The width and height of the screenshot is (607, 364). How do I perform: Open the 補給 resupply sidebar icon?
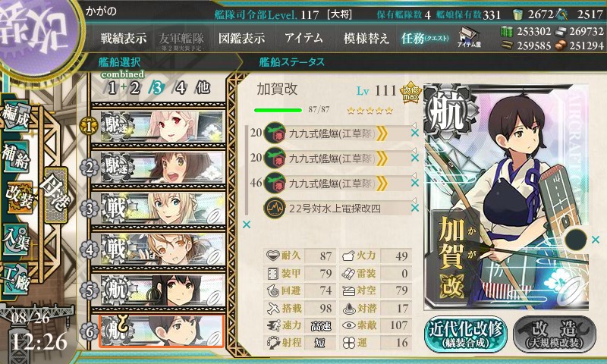coord(16,157)
